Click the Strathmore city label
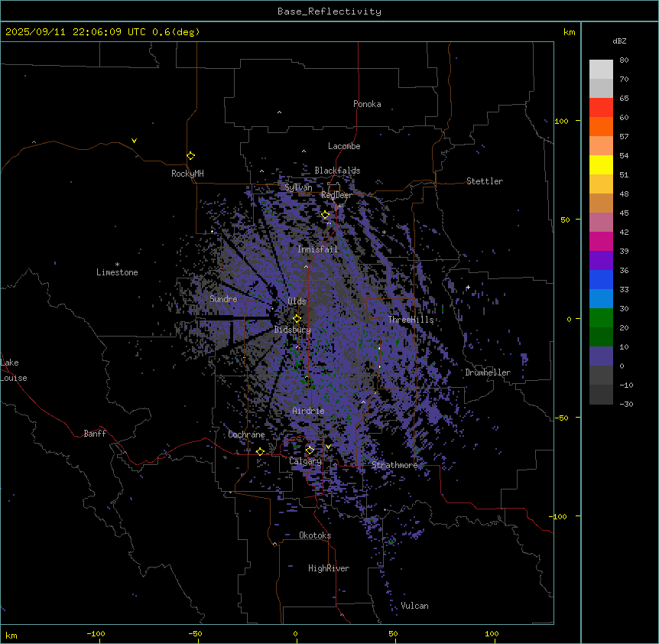The width and height of the screenshot is (659, 644). [394, 465]
